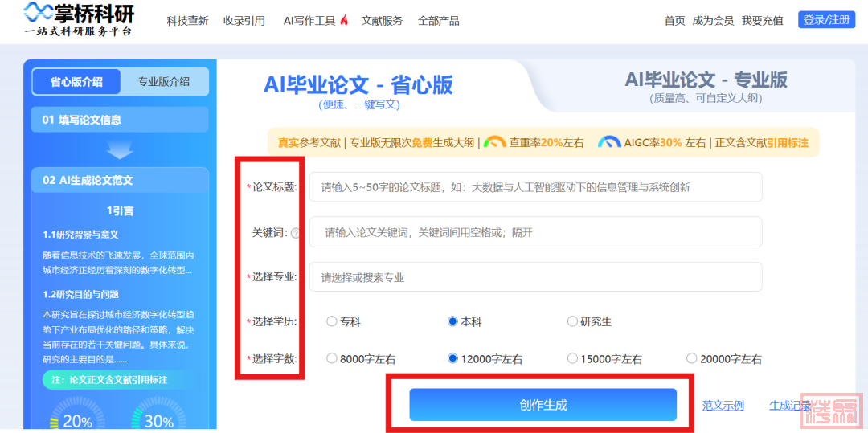Click the flame icon beside AI写作工具
This screenshot has height=433, width=868.
(344, 21)
